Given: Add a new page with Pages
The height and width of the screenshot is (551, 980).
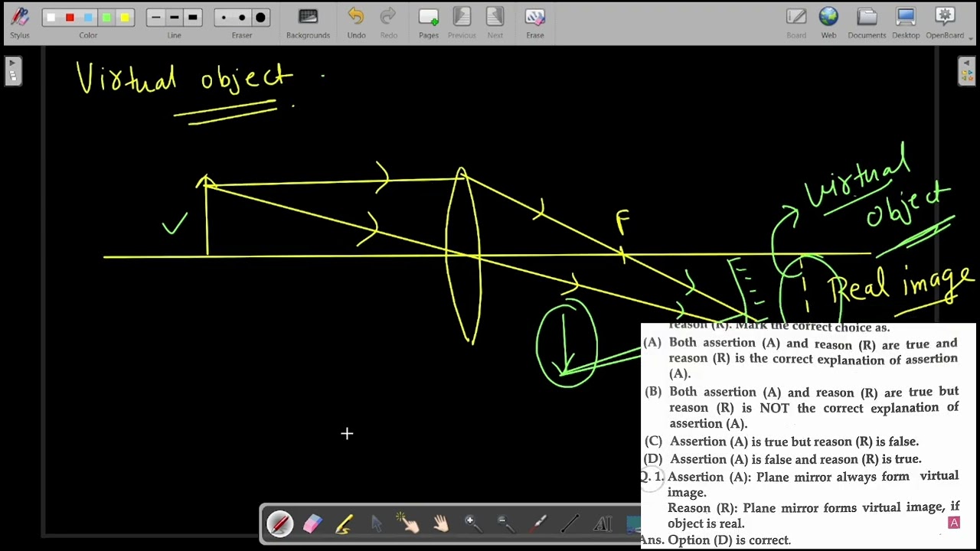Looking at the screenshot, I should pyautogui.click(x=429, y=22).
